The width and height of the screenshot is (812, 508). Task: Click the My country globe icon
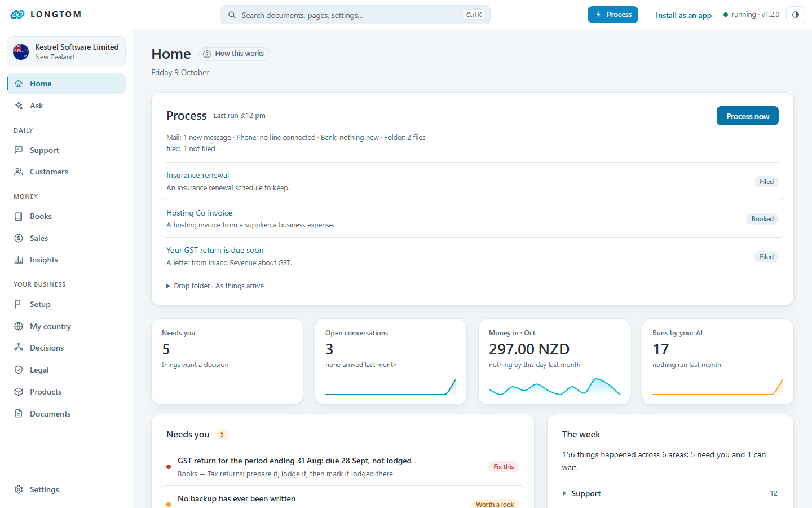tap(19, 326)
